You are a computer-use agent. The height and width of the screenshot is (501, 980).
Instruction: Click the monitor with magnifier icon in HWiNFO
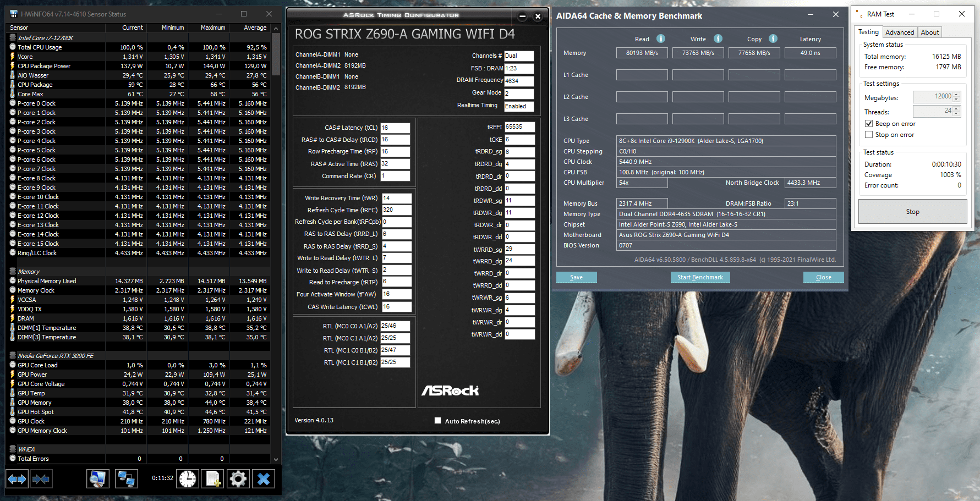(98, 479)
